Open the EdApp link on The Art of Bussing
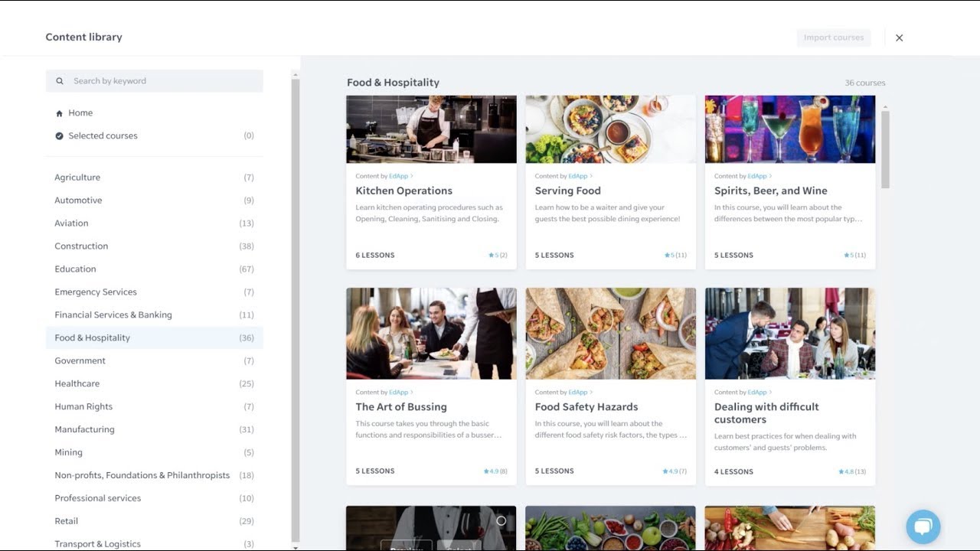 398,393
